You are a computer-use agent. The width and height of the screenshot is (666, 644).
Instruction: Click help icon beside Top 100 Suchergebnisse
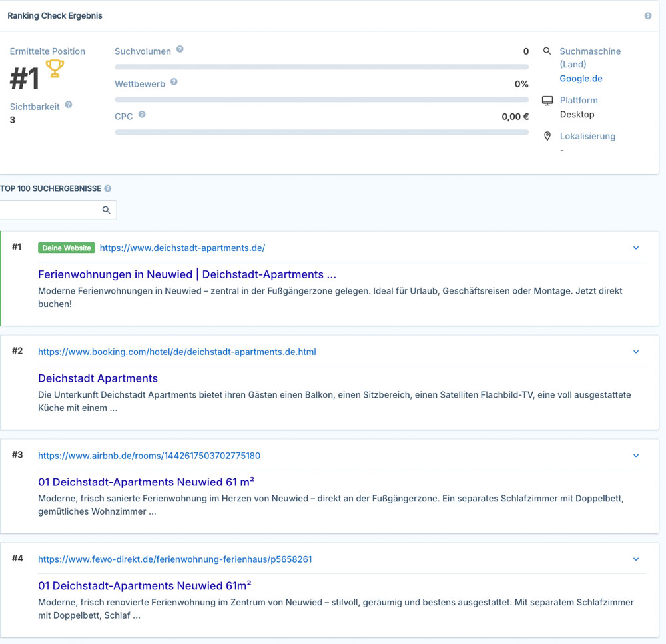[108, 189]
